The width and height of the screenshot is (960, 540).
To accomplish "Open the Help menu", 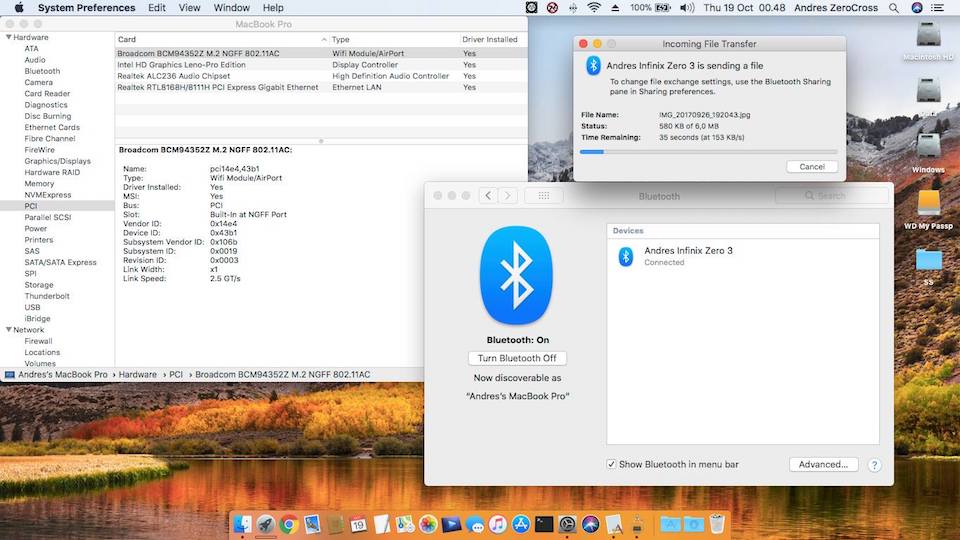I will [273, 8].
